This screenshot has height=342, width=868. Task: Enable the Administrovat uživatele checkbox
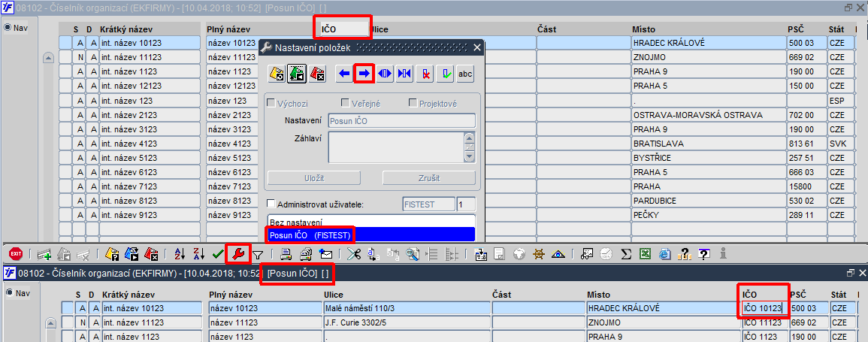point(271,204)
